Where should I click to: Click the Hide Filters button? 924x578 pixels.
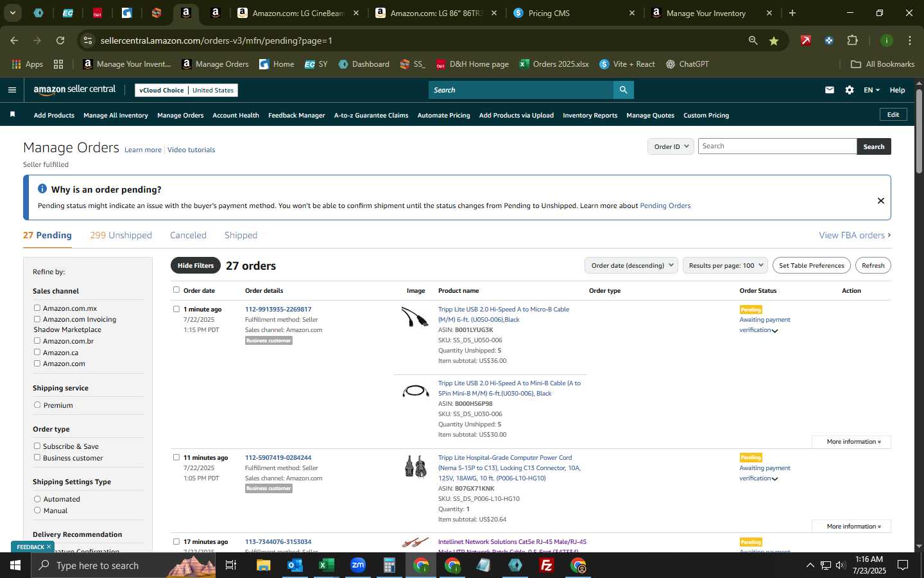click(196, 265)
